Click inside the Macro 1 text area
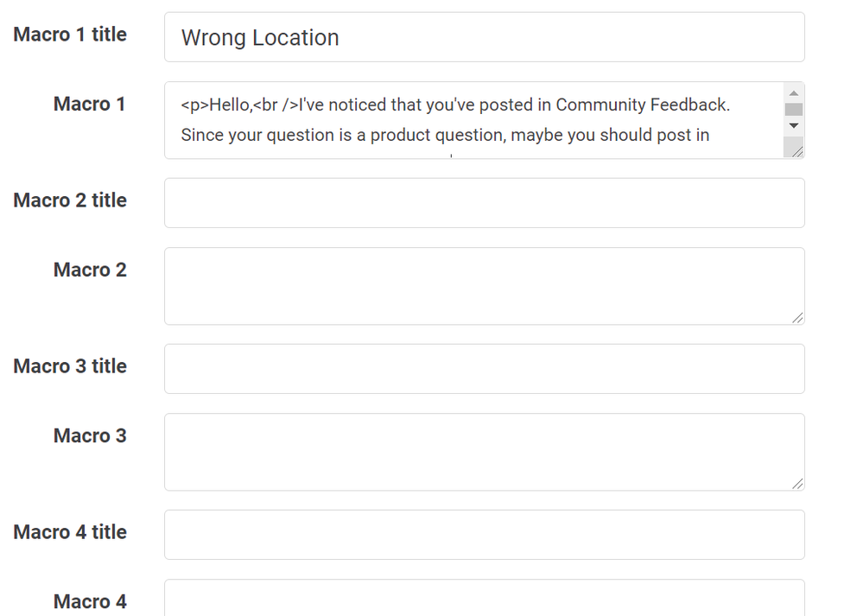The width and height of the screenshot is (863, 616). click(473, 120)
